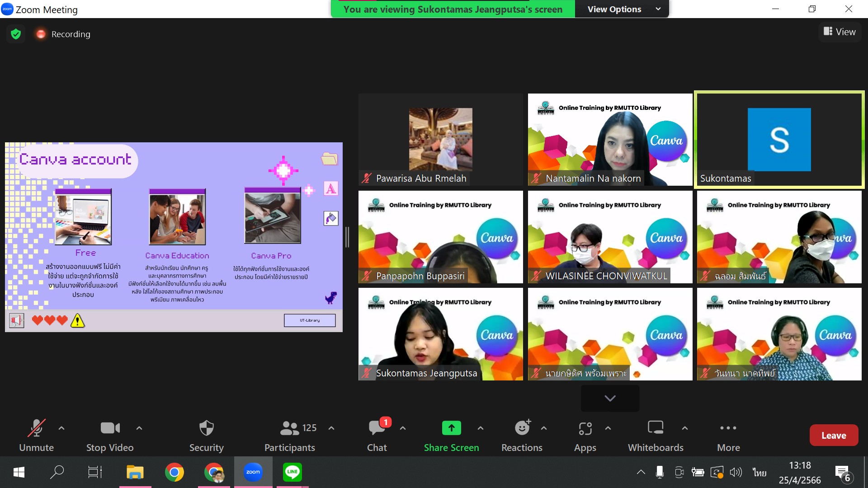Click the Canva Pro image
The image size is (868, 488).
pyautogui.click(x=273, y=216)
